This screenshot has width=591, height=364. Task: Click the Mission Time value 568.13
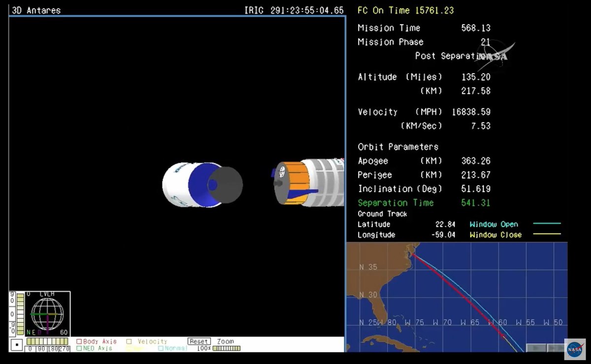pos(475,29)
